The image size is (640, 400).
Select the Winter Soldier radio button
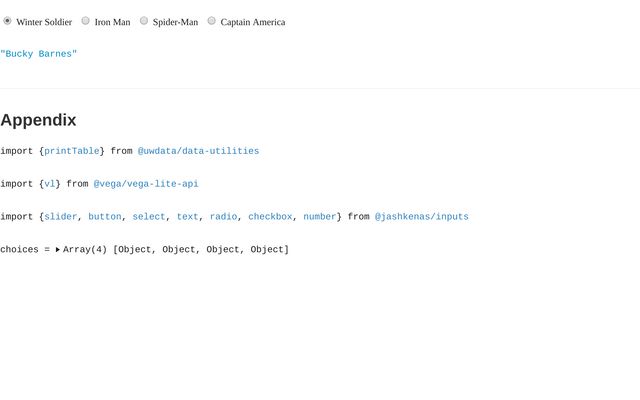pos(7,21)
